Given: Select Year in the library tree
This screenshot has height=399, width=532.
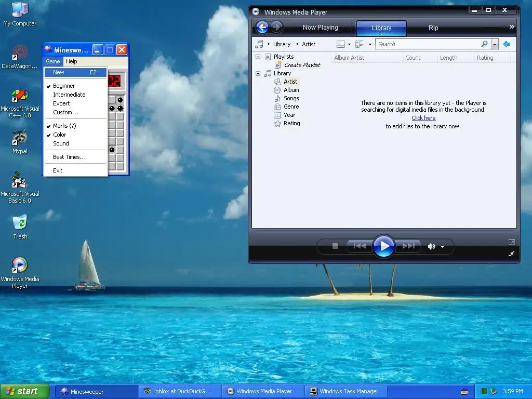Looking at the screenshot, I should [289, 115].
